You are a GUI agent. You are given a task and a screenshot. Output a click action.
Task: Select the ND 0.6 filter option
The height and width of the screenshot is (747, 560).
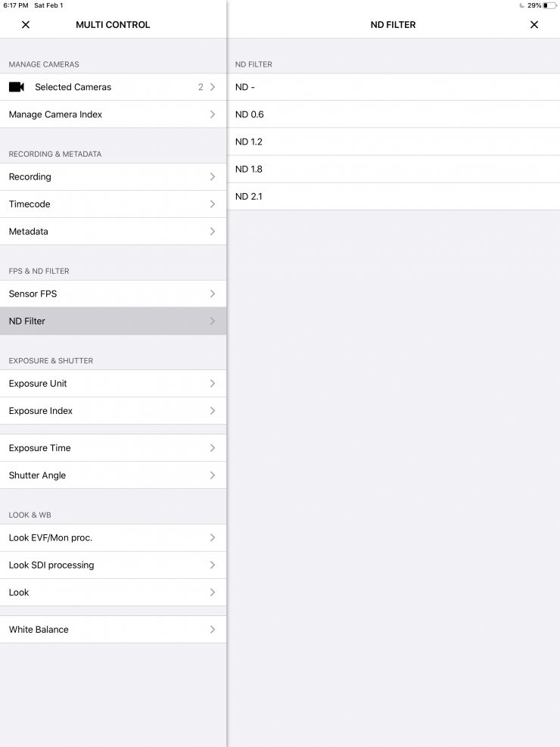point(394,114)
